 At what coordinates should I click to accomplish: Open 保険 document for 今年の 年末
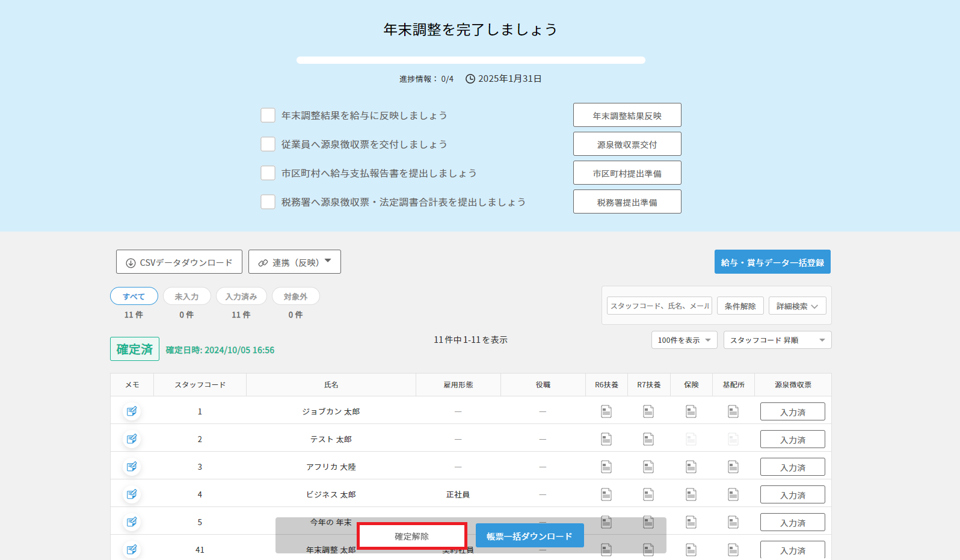pos(691,522)
